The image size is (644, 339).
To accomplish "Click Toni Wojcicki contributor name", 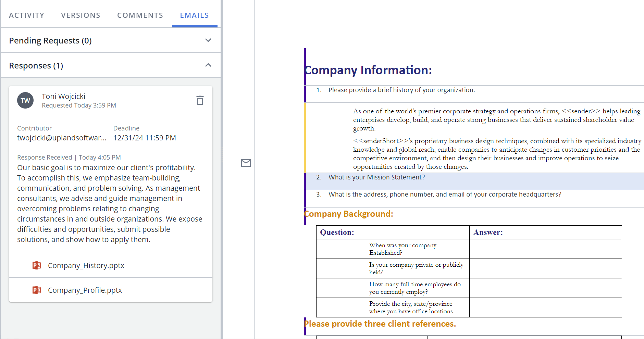I will [x=63, y=97].
